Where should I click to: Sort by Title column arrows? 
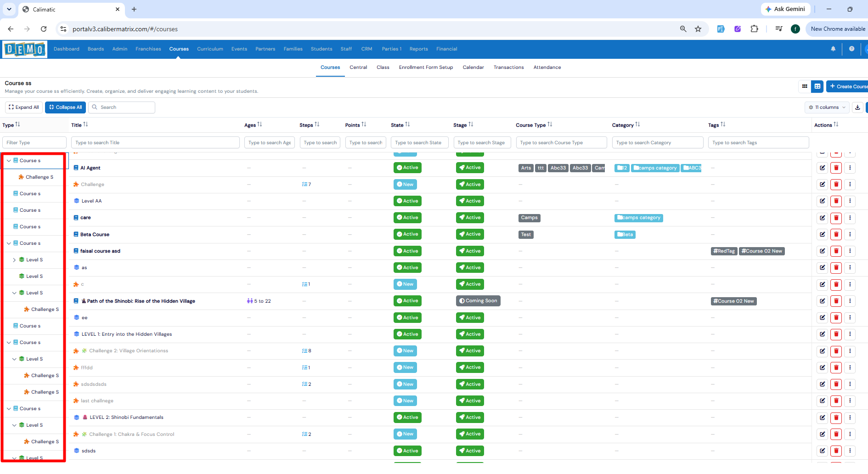86,124
